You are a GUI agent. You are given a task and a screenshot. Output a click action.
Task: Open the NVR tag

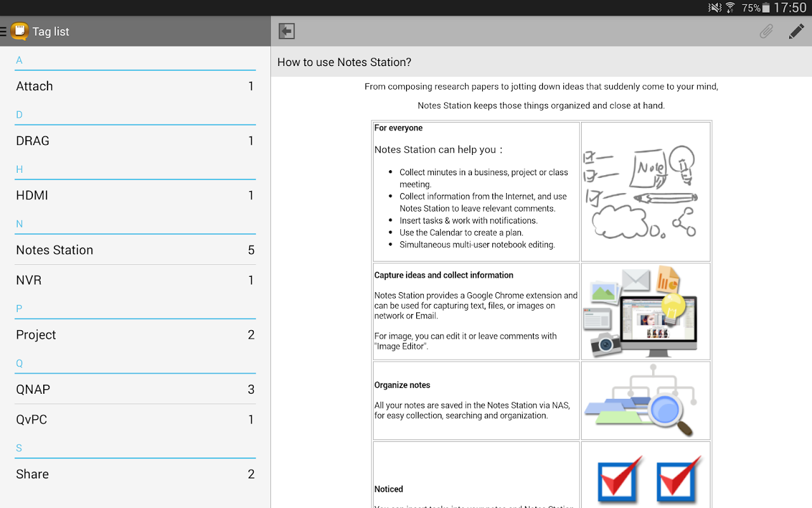pyautogui.click(x=135, y=280)
